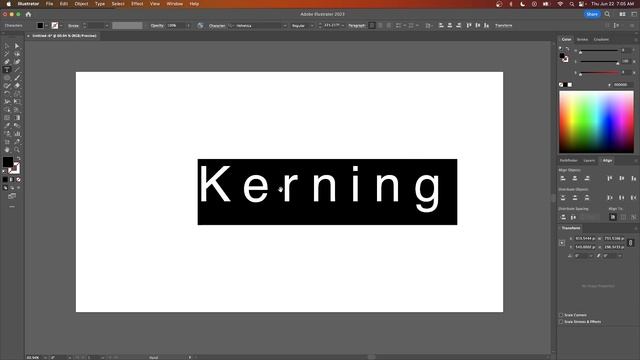The width and height of the screenshot is (640, 360).
Task: Open the Edit menu
Action: click(x=64, y=4)
